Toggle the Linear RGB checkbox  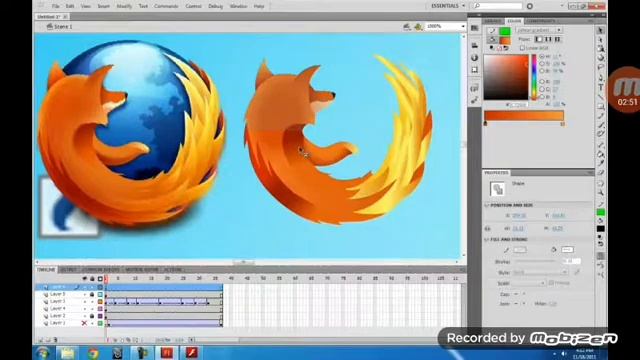pos(522,48)
